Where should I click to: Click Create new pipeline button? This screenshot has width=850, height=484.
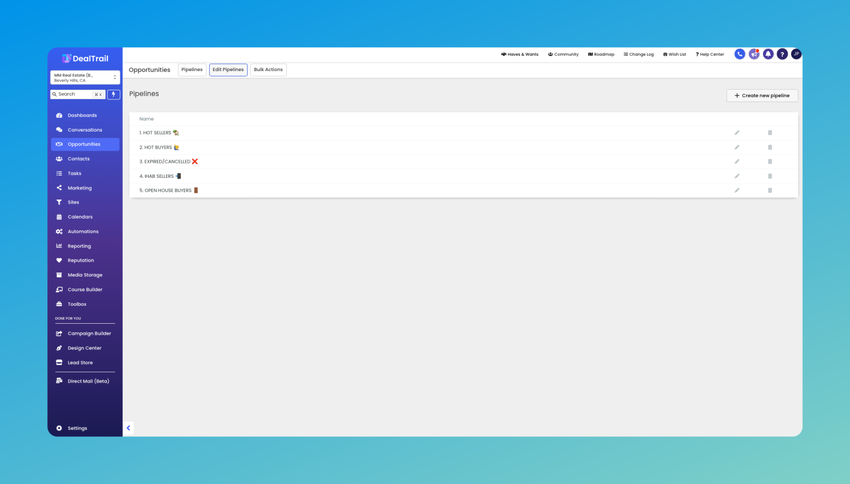tap(762, 95)
